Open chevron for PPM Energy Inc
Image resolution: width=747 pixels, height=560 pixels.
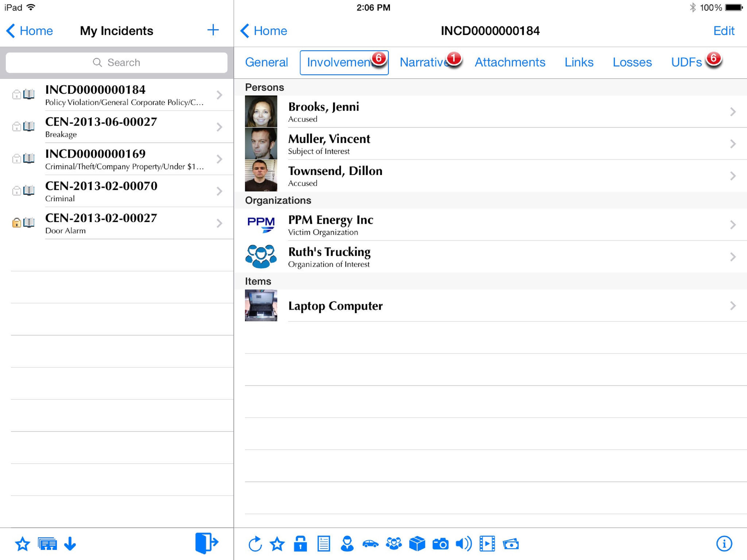[733, 225]
